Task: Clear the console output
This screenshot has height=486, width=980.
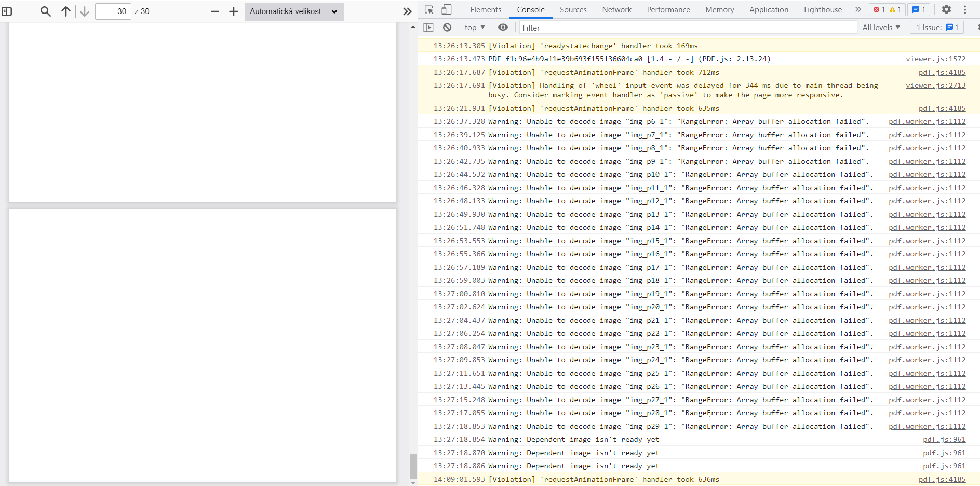Action: (447, 27)
